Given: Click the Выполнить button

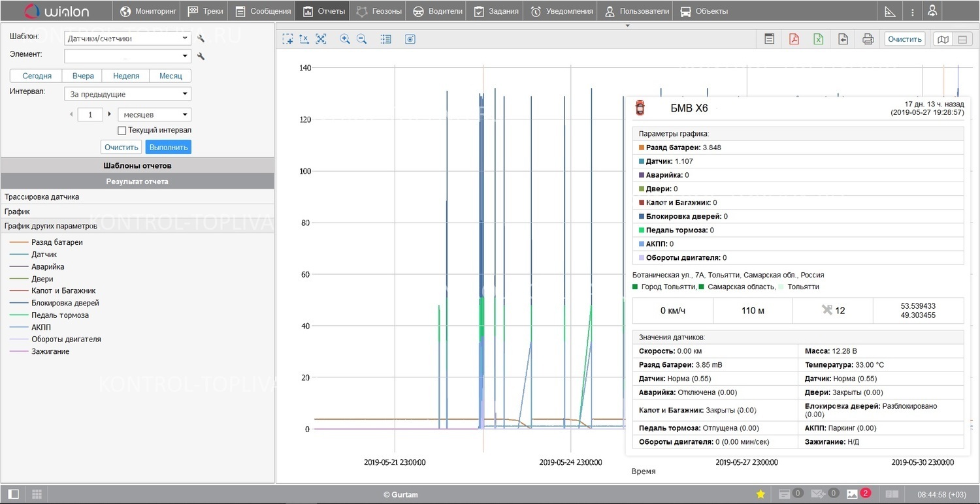Looking at the screenshot, I should pos(169,147).
